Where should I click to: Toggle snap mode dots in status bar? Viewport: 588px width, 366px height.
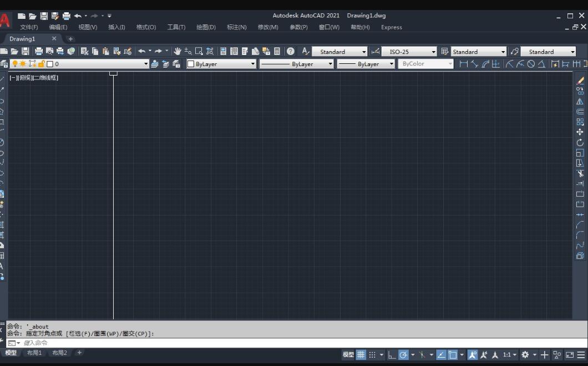point(372,354)
